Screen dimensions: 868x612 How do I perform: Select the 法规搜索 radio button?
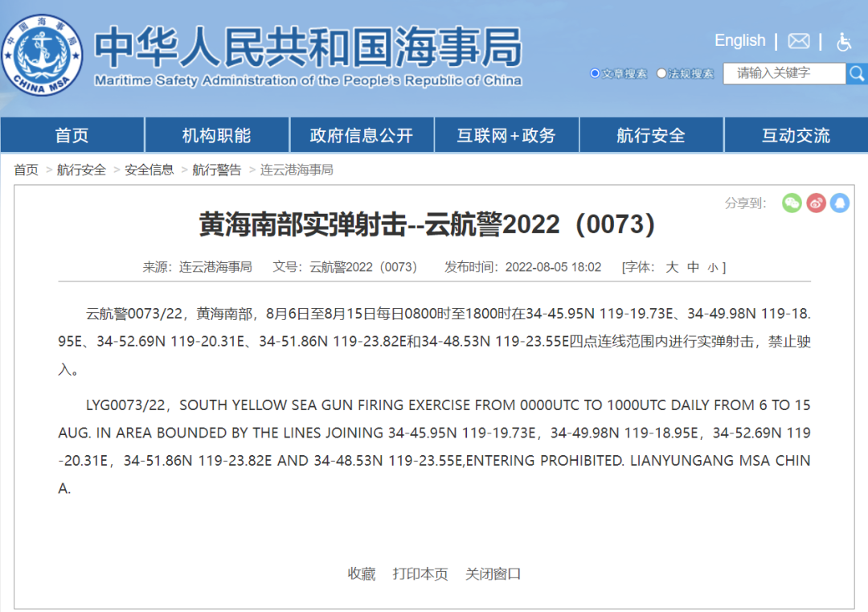pos(661,72)
